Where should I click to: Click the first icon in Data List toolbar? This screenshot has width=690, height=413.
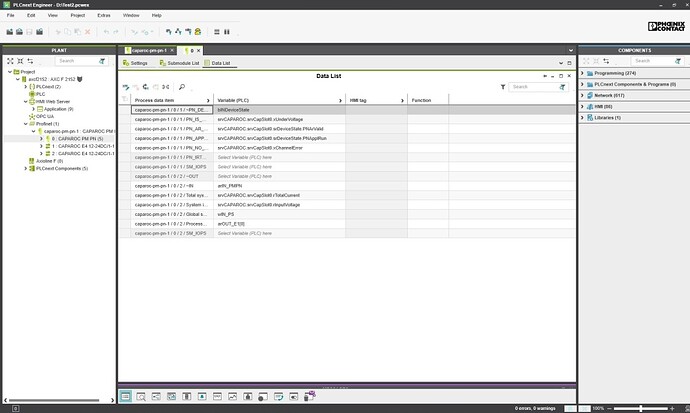126,87
